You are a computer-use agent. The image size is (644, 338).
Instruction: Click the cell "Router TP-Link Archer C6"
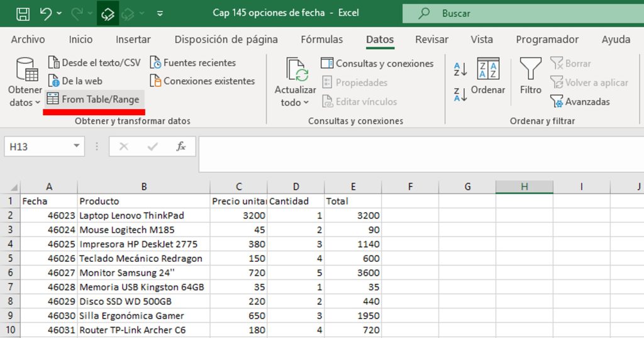(144, 330)
